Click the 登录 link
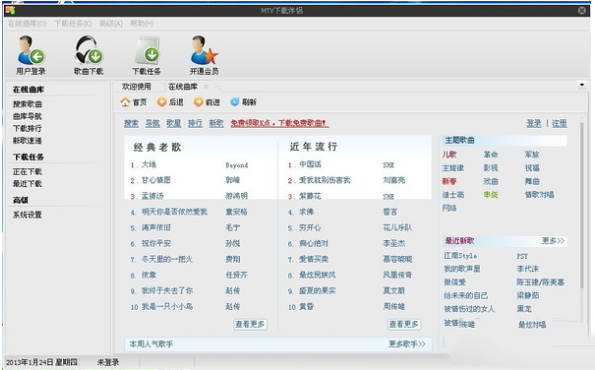Image resolution: width=595 pixels, height=370 pixels. tap(534, 123)
